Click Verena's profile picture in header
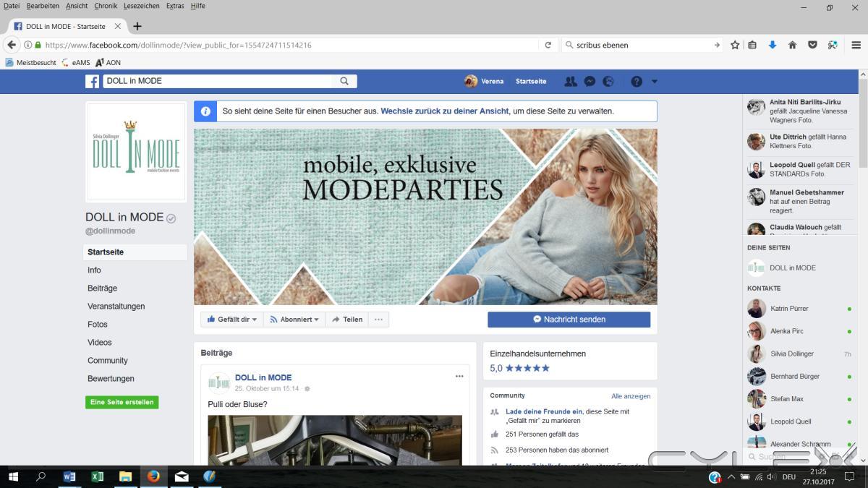868x488 pixels. pos(471,82)
